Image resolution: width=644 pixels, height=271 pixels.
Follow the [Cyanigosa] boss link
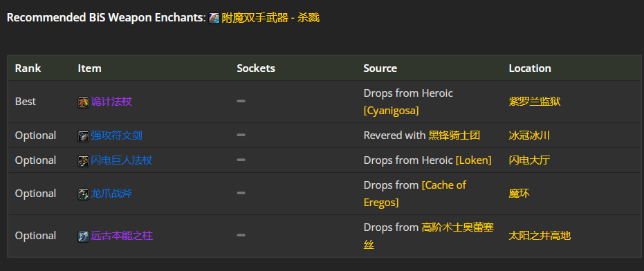[x=391, y=111]
